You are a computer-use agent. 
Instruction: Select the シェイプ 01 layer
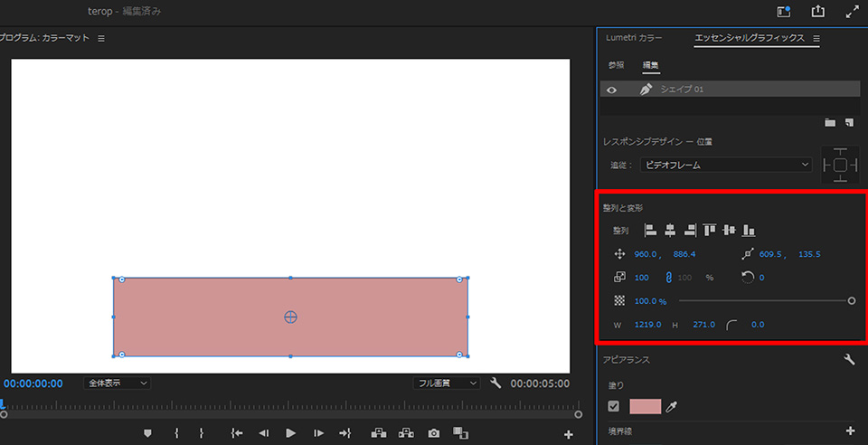(731, 90)
